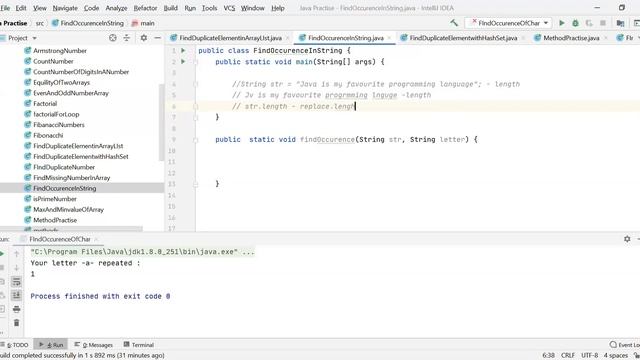Screen dimensions: 640x360
Task: Click the collapse all icon in Project panel
Action: pyautogui.click(x=127, y=38)
